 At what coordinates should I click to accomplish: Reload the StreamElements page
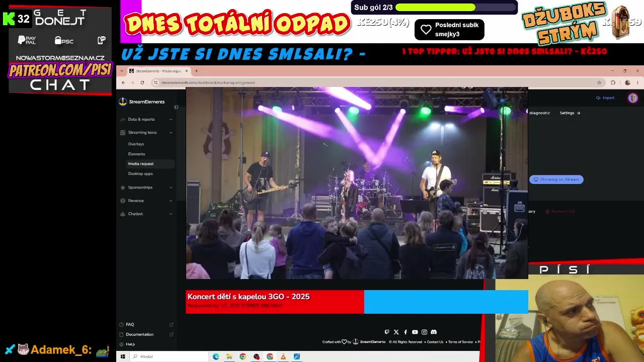point(142,82)
